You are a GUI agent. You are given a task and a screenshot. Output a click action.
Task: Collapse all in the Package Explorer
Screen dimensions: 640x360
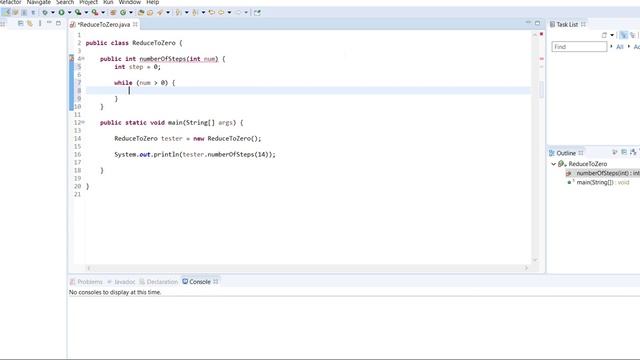[20, 24]
